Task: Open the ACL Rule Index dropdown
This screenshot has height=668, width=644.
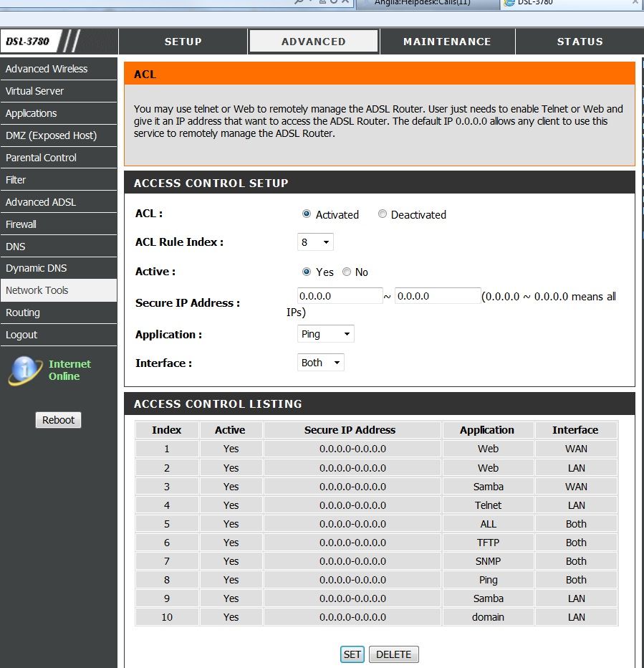Action: pyautogui.click(x=315, y=242)
